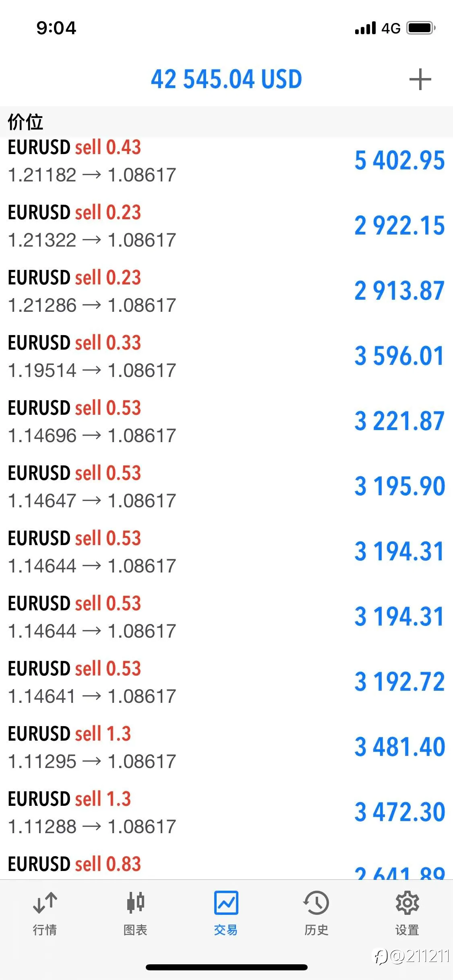This screenshot has width=453, height=980.
Task: Select EURUSD sell 0.53 position at 1.14647
Action: [226, 487]
